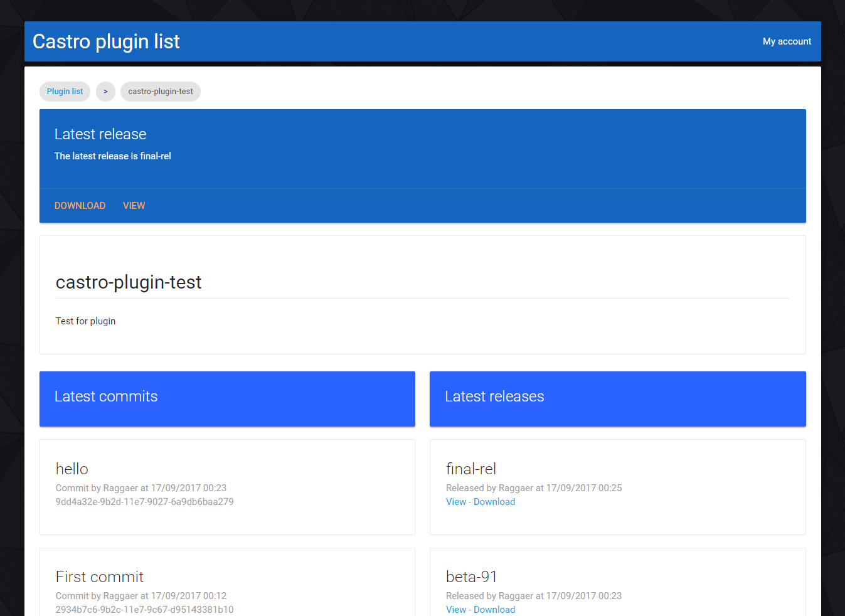Click commit info dated 17/09/2017 00:12

coord(141,596)
